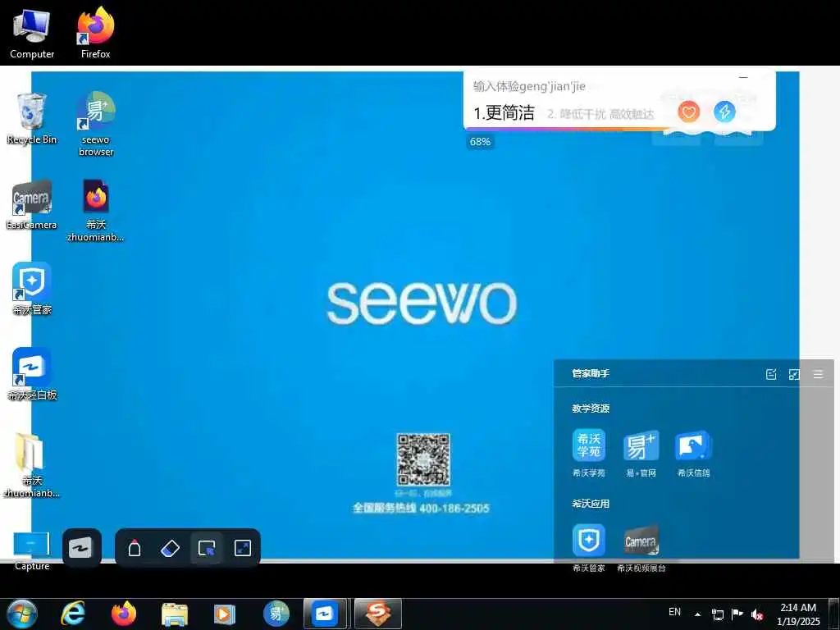Viewport: 840px width, 630px height.
Task: Open the clock showing 2:14 AM
Action: pyautogui.click(x=798, y=614)
